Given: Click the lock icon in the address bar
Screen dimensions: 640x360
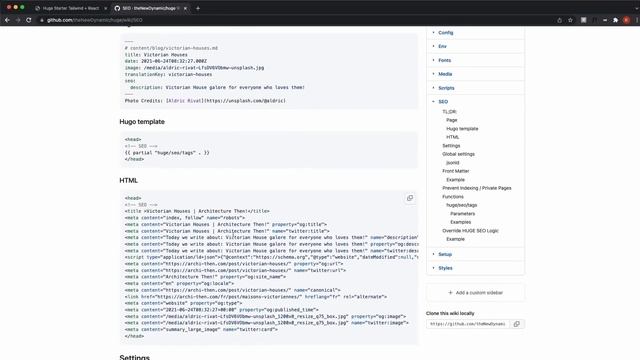Looking at the screenshot, I should click(42, 20).
